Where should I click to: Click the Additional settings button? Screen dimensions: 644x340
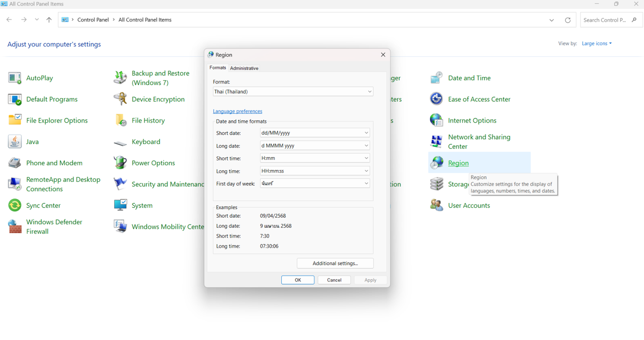pyautogui.click(x=335, y=263)
